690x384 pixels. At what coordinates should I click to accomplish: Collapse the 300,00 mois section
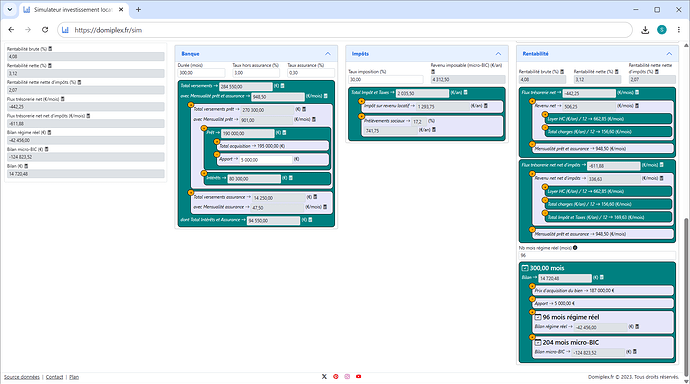click(x=525, y=268)
